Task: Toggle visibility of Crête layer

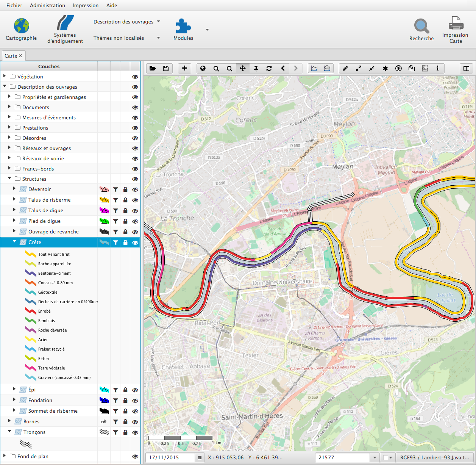Action: tap(135, 243)
